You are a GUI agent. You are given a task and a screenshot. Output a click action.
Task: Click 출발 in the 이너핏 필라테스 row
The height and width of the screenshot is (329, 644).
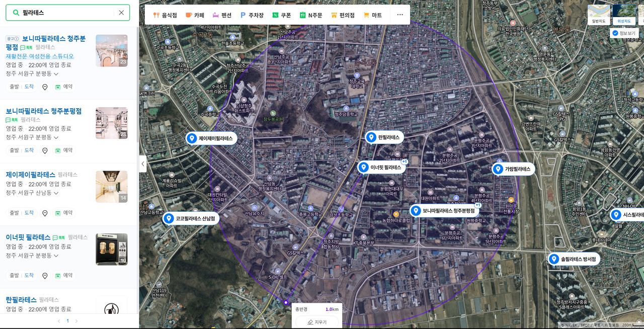pyautogui.click(x=14, y=276)
